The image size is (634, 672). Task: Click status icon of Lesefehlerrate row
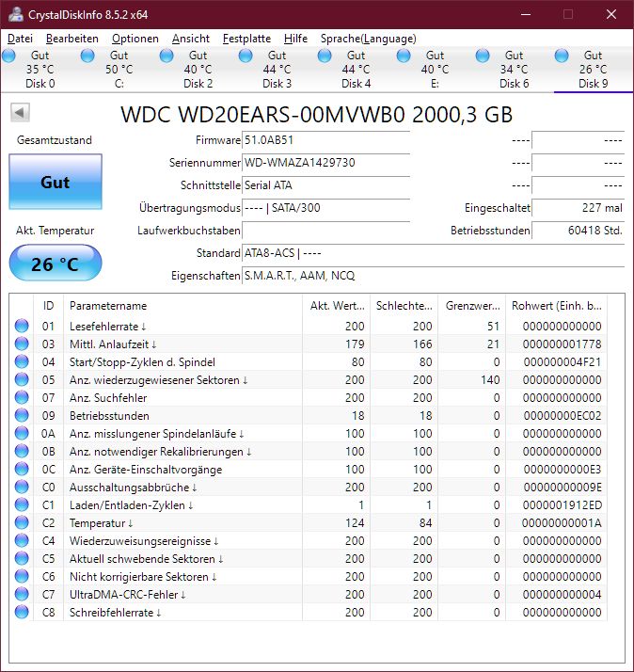click(22, 326)
